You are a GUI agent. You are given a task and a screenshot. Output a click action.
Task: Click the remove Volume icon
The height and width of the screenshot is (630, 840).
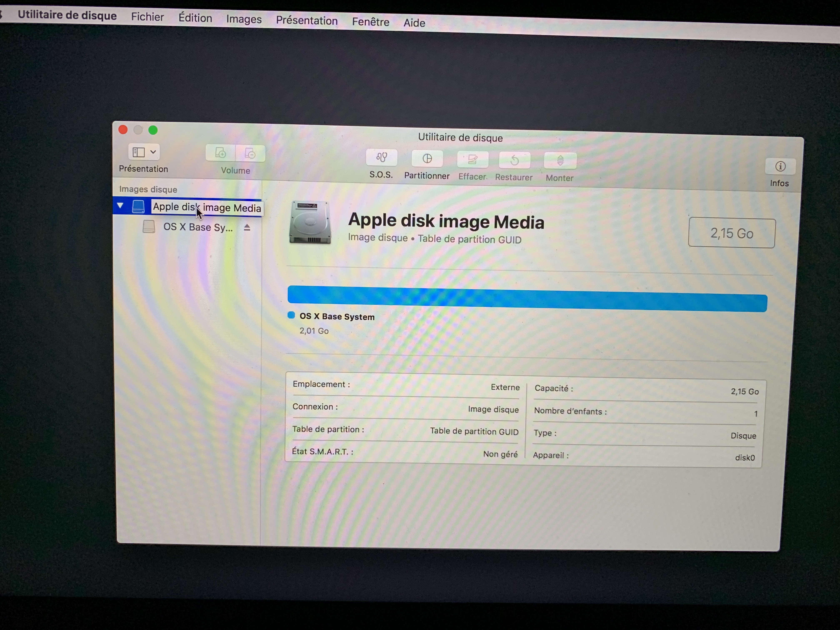pyautogui.click(x=250, y=154)
